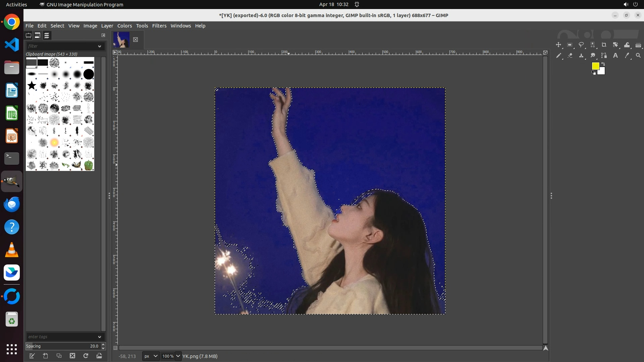The width and height of the screenshot is (644, 362).
Task: Select the Text tool
Action: [615, 56]
